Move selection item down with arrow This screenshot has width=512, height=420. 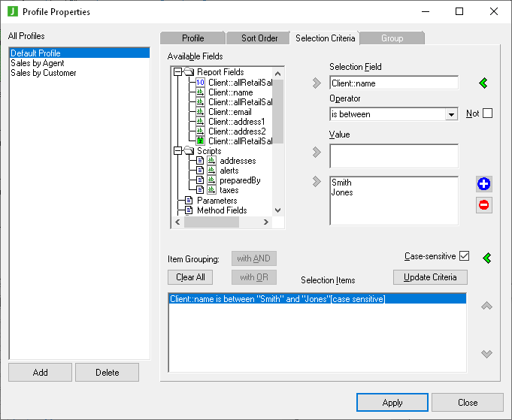[486, 354]
